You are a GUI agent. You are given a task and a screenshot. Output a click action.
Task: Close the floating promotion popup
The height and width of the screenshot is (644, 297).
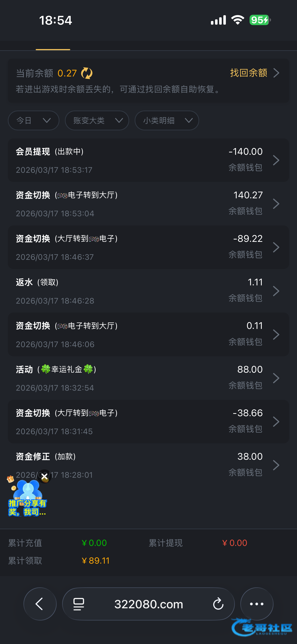(44, 476)
